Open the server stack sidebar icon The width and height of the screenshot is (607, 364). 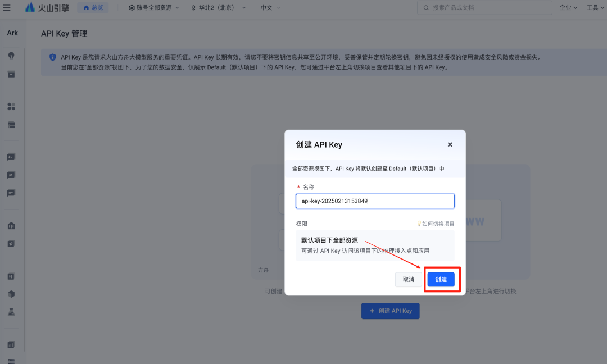11,125
